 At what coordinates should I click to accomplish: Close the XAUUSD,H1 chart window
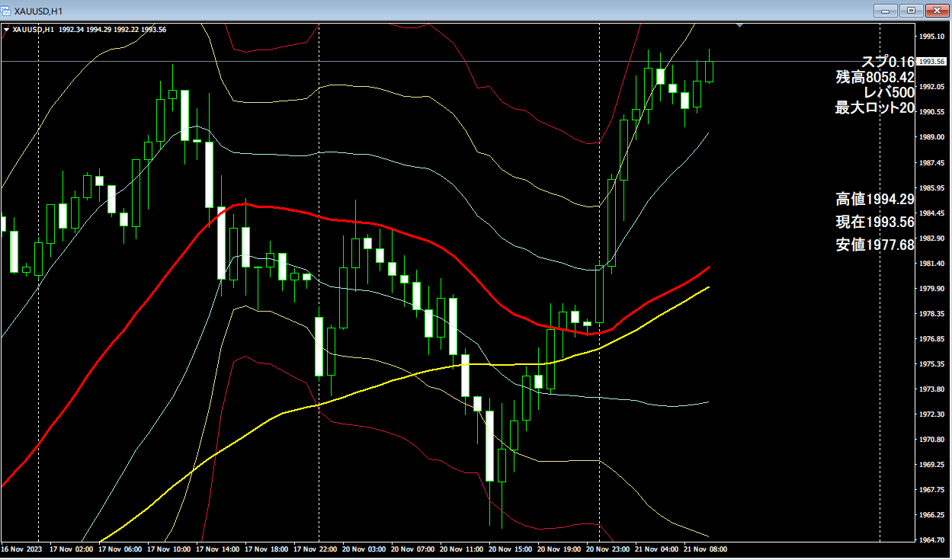[936, 10]
